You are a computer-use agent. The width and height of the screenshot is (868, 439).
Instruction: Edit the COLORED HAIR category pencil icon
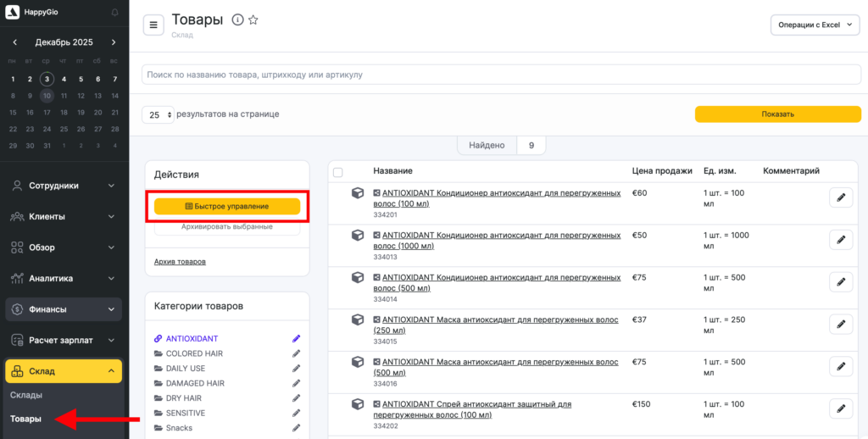(296, 353)
